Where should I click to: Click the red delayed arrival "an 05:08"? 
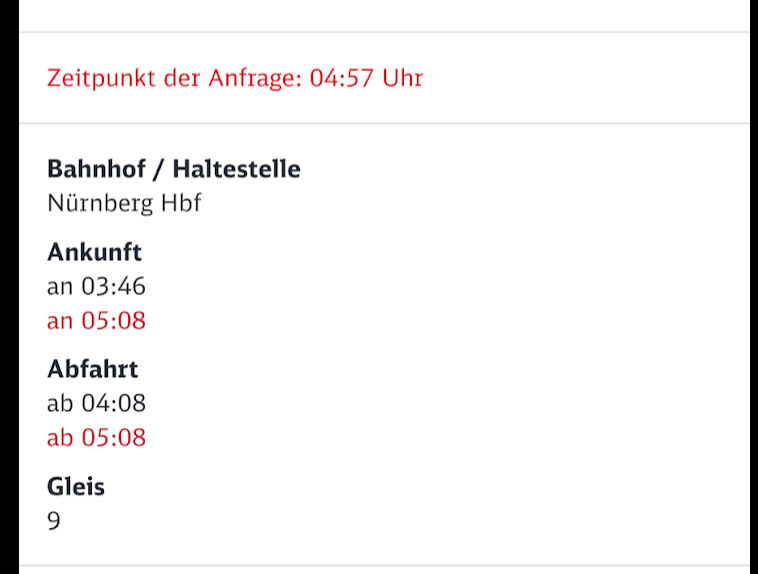click(x=96, y=321)
